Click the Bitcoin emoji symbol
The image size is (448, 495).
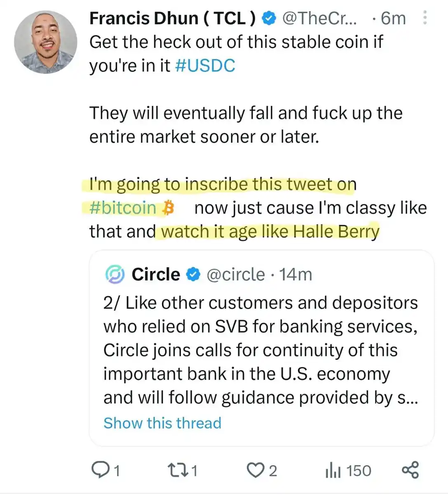pyautogui.click(x=168, y=208)
